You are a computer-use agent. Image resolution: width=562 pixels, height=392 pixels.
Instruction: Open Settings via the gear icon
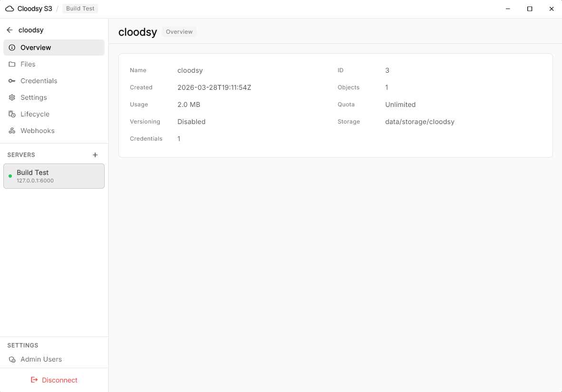pyautogui.click(x=11, y=97)
